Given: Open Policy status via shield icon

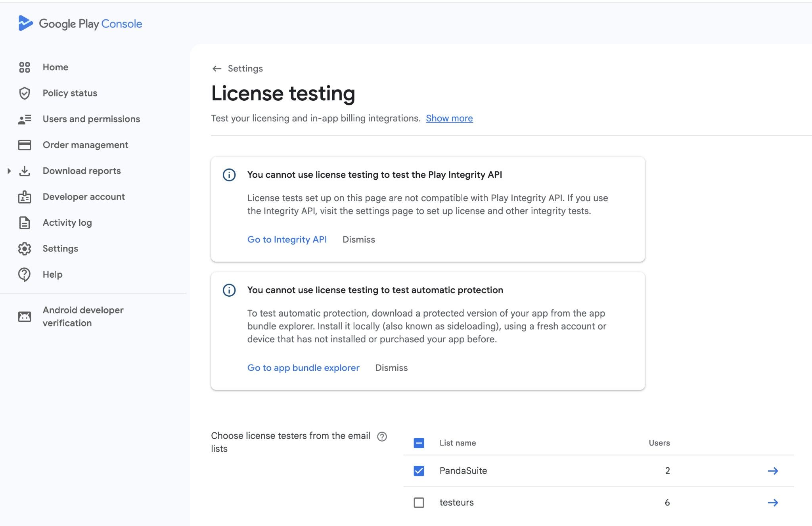Looking at the screenshot, I should 25,93.
